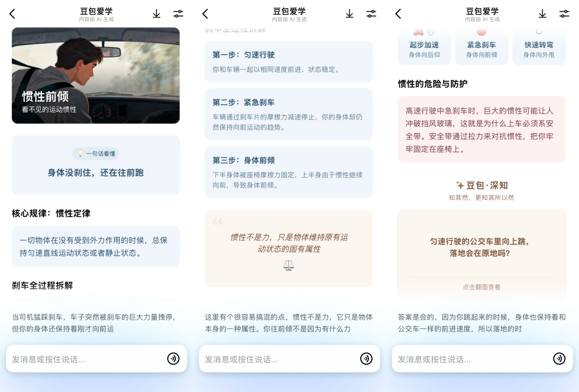Open the 第一步：匀速行驶 step card
This screenshot has height=392, width=579.
click(x=288, y=62)
